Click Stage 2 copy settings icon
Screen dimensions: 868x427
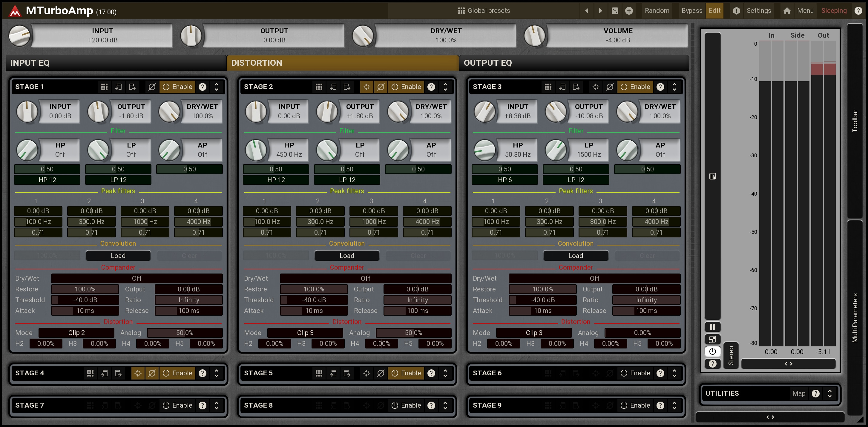coord(333,87)
